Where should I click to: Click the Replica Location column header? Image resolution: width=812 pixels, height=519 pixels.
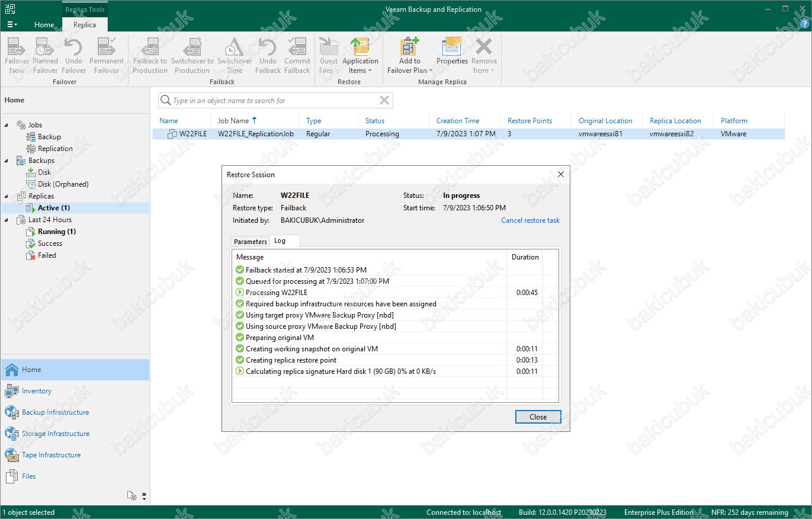coord(675,121)
